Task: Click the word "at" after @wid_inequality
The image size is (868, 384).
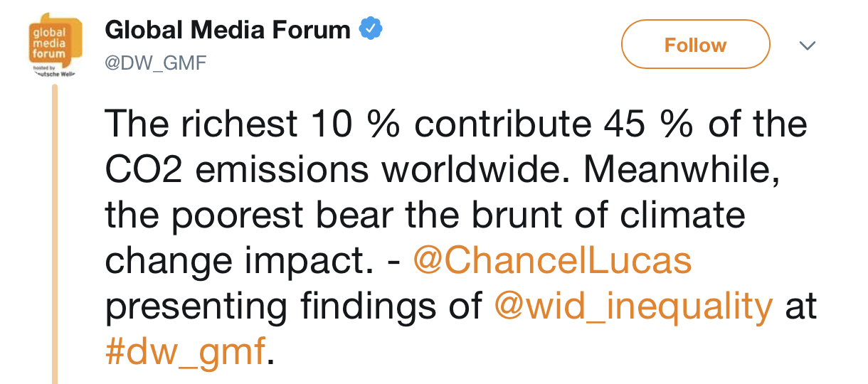Action: (x=800, y=306)
